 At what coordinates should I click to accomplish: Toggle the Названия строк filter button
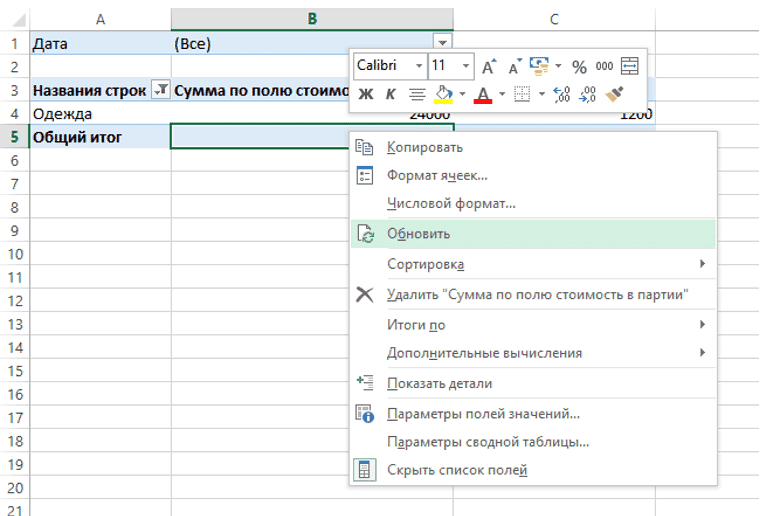coord(159,90)
